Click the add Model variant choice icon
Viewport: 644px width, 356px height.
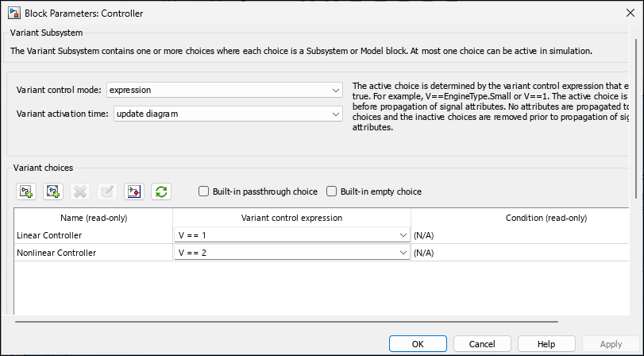(x=53, y=192)
